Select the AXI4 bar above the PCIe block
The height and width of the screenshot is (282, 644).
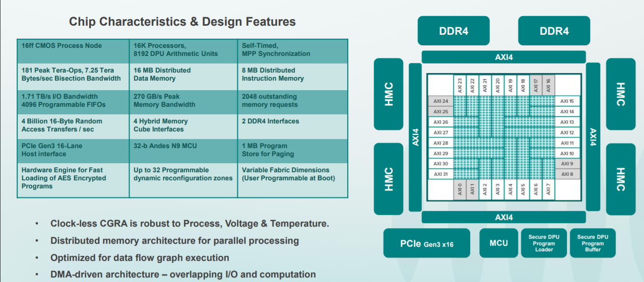[x=504, y=217]
